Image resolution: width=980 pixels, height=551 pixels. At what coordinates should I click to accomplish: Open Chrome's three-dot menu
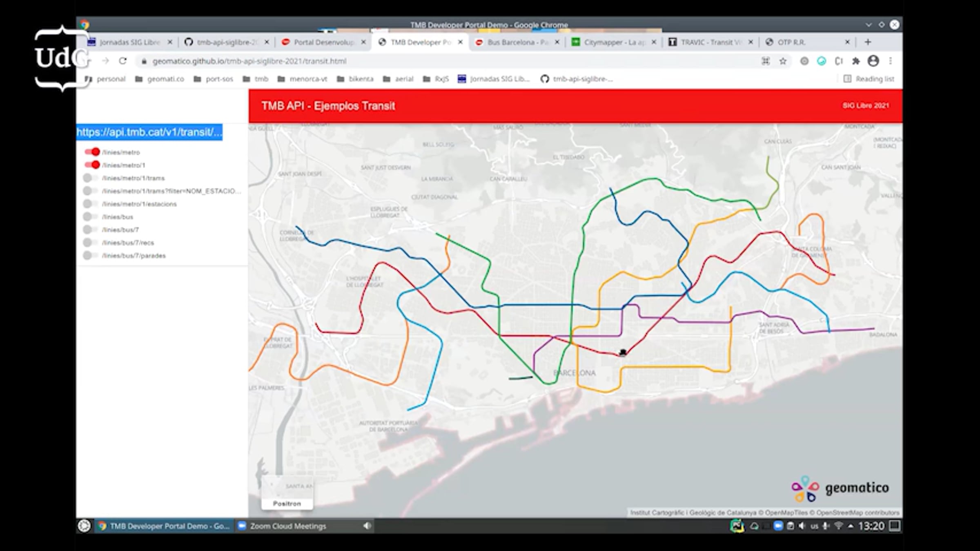tap(891, 61)
